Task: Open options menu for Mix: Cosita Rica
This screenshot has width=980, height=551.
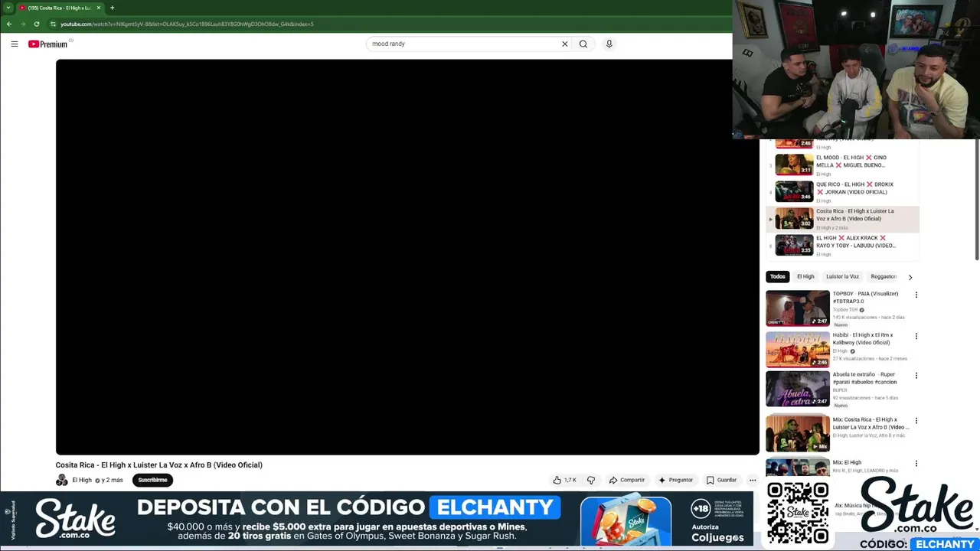Action: click(x=916, y=421)
